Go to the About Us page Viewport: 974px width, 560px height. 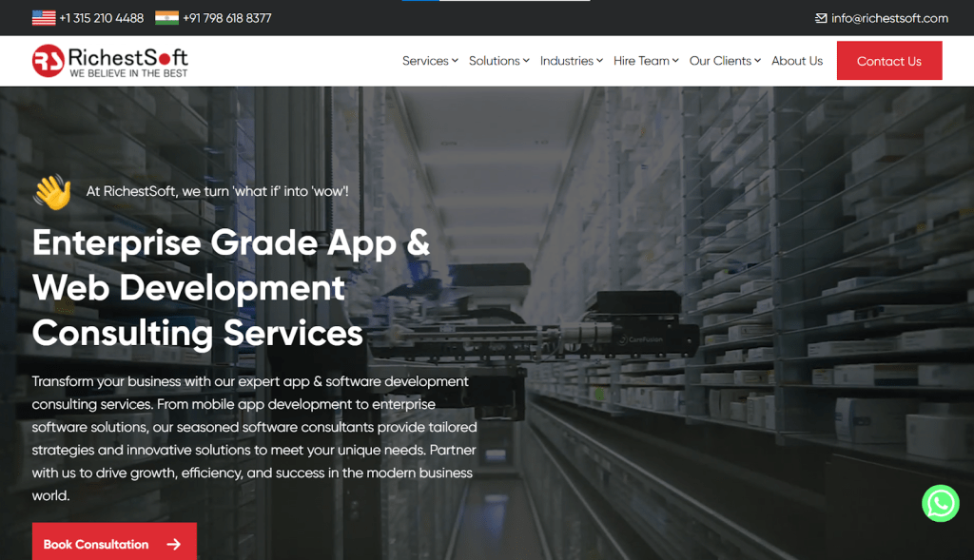coord(796,61)
